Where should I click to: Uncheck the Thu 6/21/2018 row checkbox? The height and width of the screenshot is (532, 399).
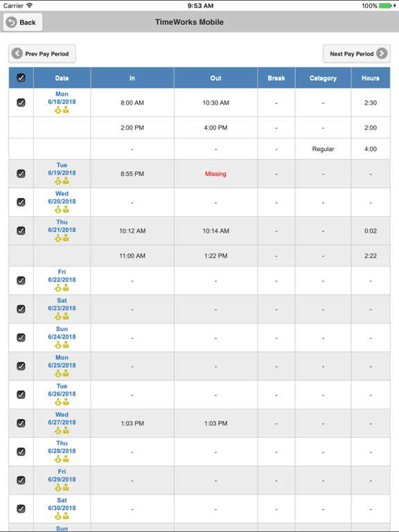21,231
